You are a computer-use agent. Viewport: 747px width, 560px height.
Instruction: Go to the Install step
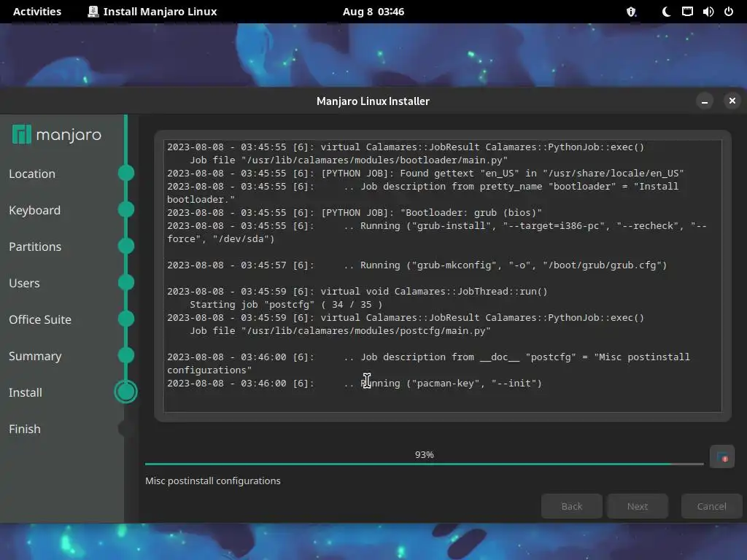pos(26,392)
